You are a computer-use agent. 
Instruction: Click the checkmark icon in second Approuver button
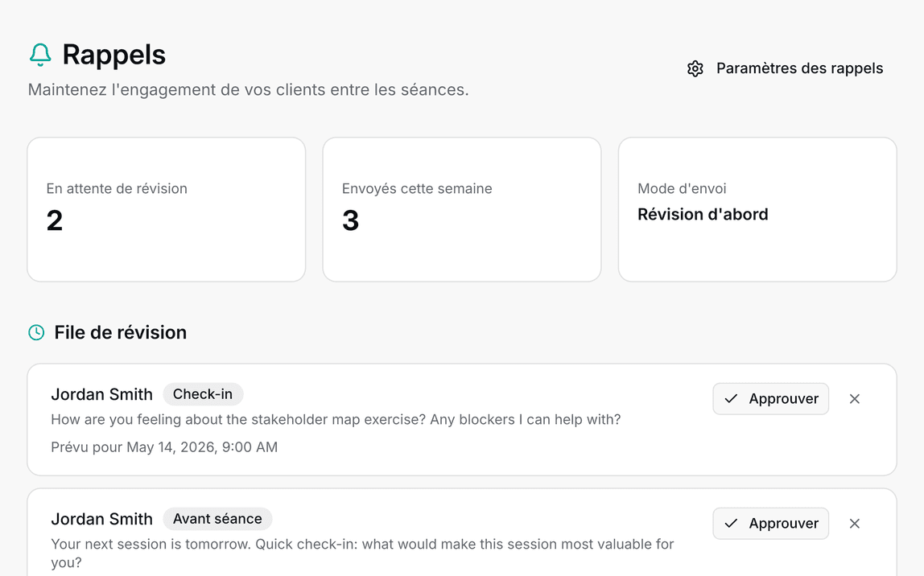coord(732,524)
